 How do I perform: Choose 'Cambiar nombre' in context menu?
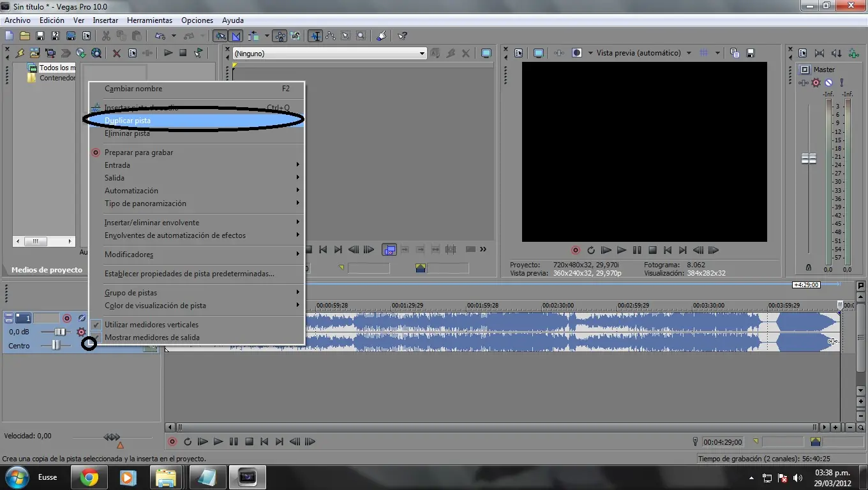point(196,89)
